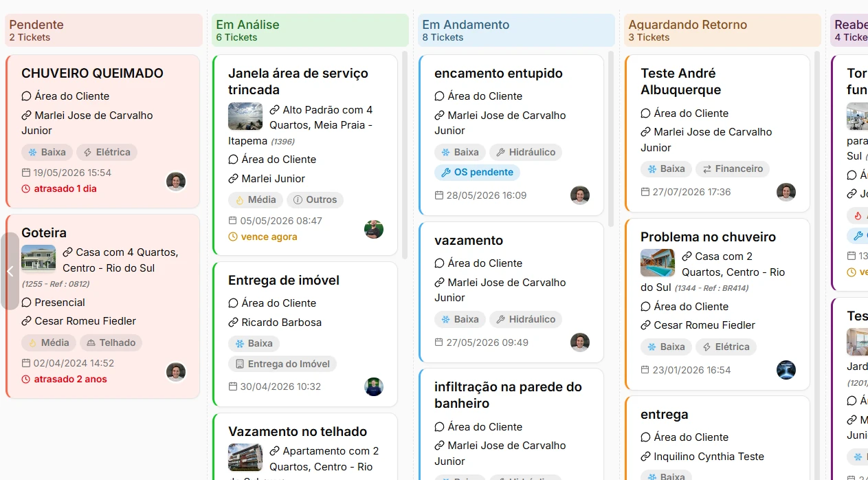This screenshot has height=480, width=868.
Task: Click the Elétrica tag on Problema no chuveiro
Action: (726, 347)
